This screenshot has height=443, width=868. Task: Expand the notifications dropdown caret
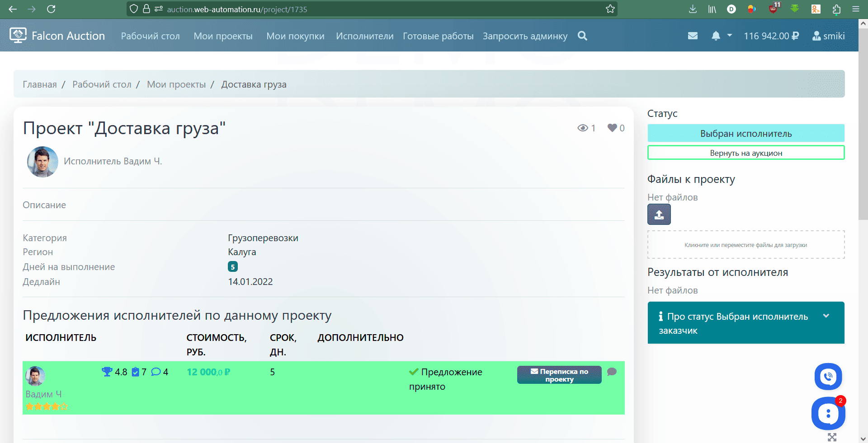(x=729, y=35)
